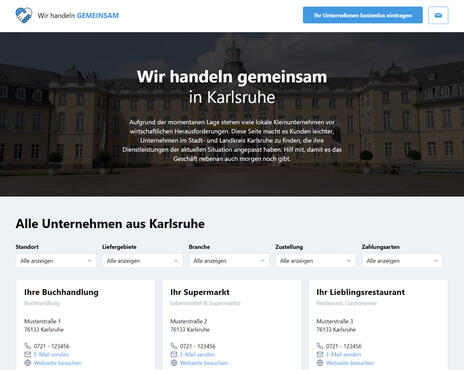The width and height of the screenshot is (464, 370).
Task: Click 'Wir handeln gemeinsam' hero headline
Action: 232,77
